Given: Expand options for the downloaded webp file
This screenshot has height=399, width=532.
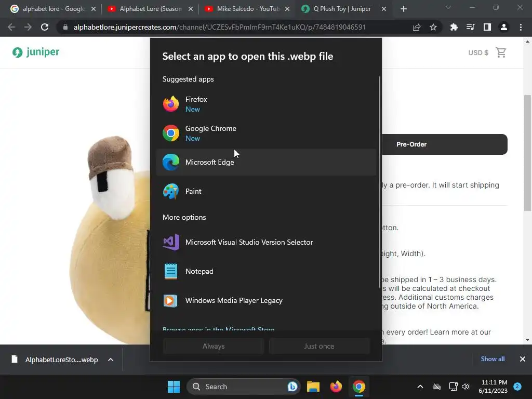Looking at the screenshot, I should (111, 360).
